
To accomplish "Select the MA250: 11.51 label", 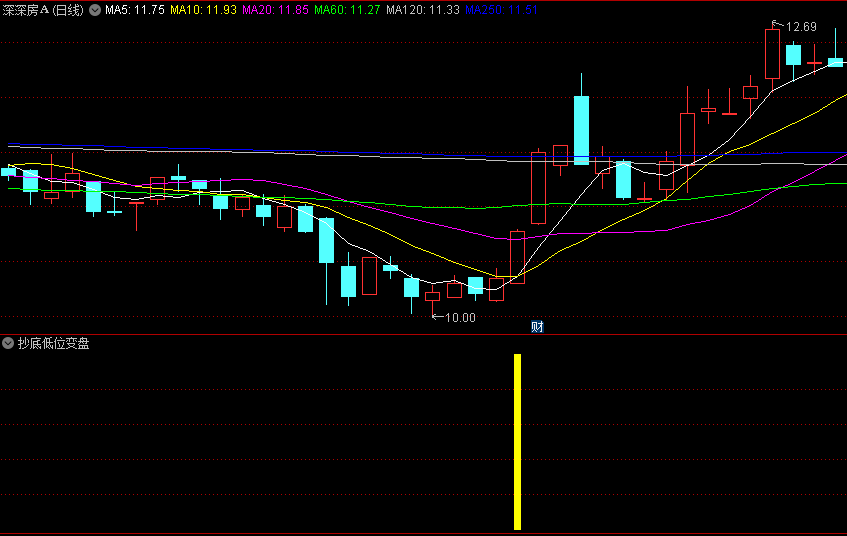I will point(501,10).
